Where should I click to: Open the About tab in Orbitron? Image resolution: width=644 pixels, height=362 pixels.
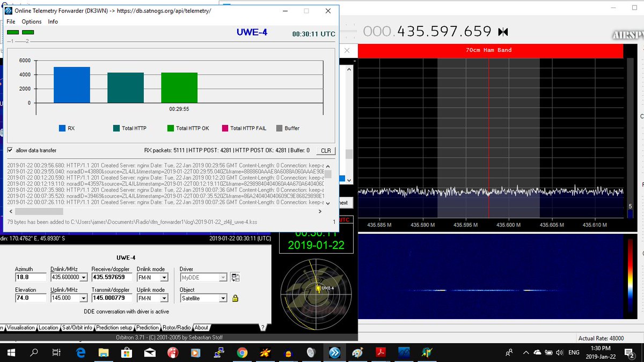(x=201, y=328)
